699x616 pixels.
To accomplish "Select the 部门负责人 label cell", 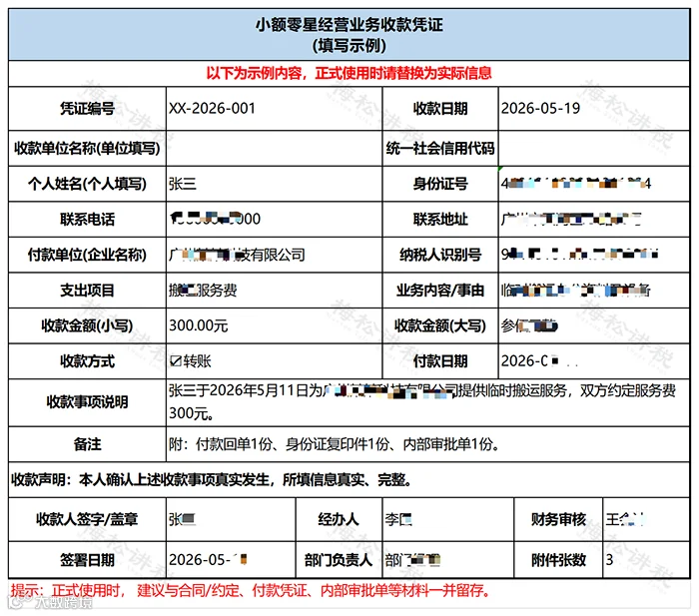I will pos(339,560).
